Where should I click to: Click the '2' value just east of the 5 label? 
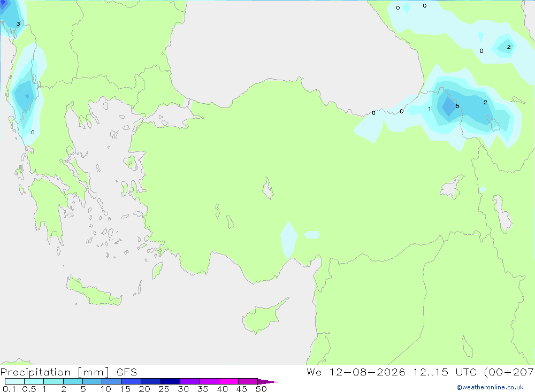pyautogui.click(x=485, y=102)
